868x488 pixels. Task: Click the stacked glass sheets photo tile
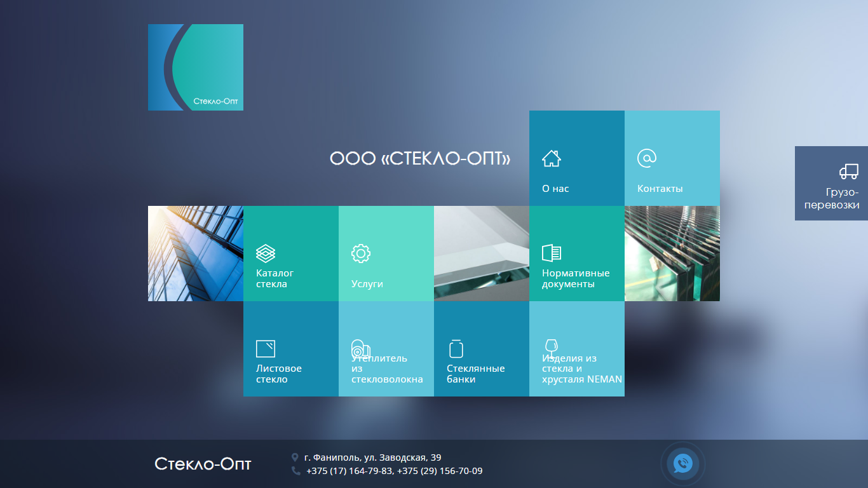672,254
